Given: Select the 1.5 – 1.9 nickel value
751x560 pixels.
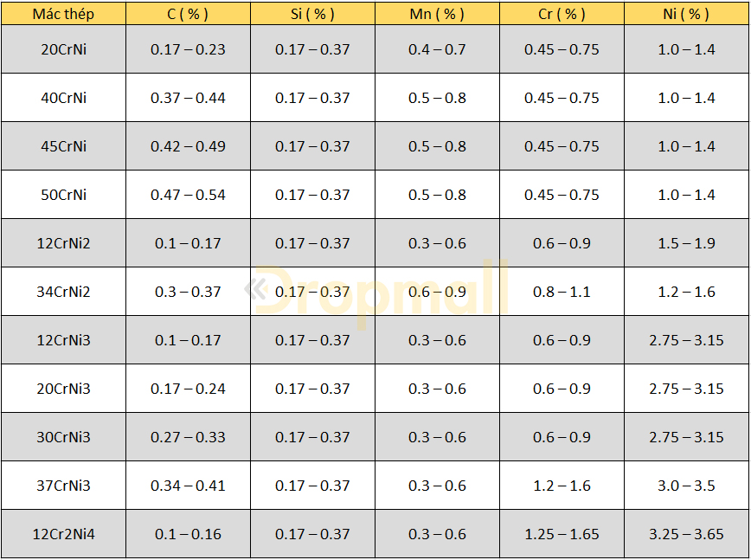Looking at the screenshot, I should pyautogui.click(x=686, y=243).
